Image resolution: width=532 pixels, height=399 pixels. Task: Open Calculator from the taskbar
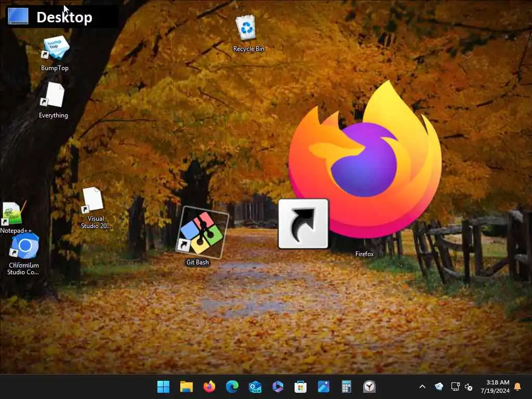pyautogui.click(x=346, y=387)
